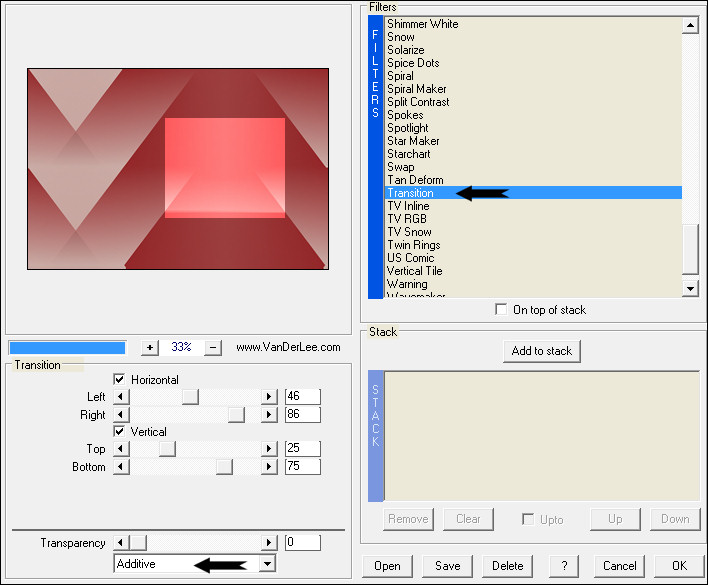
Task: Click the Transparency slider's right arrow
Action: click(x=269, y=543)
